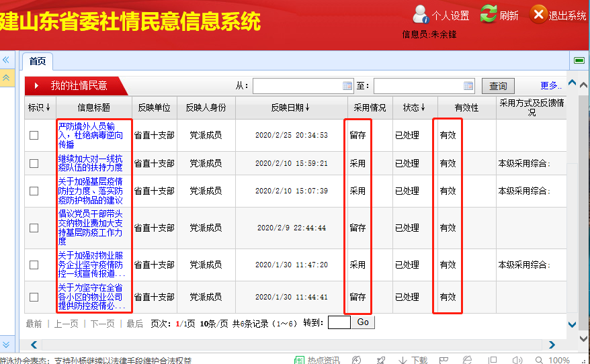Click the red 退出系统 exit icon
The image size is (590, 364).
[x=538, y=14]
